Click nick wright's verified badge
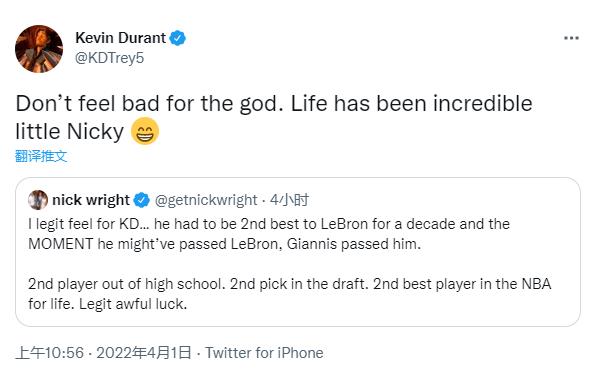 pyautogui.click(x=142, y=200)
